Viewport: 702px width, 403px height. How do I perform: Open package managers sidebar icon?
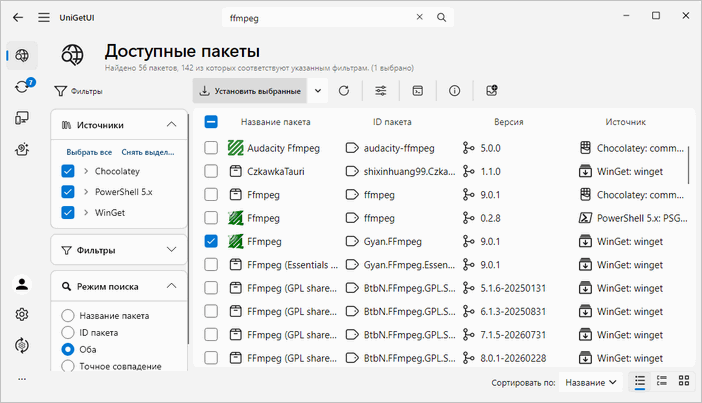pos(22,346)
